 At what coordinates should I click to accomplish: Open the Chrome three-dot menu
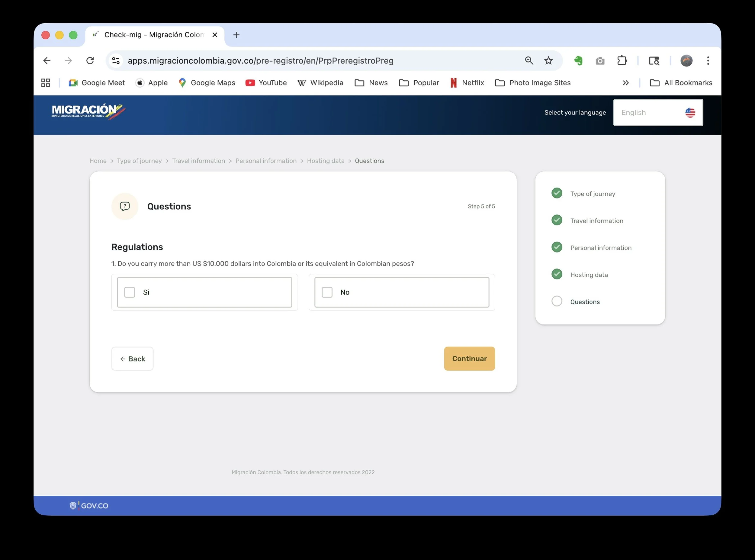[x=708, y=61]
